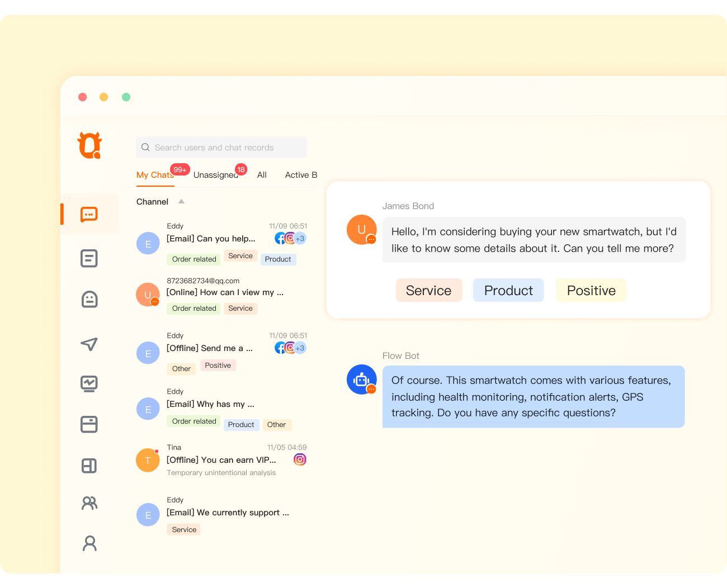The width and height of the screenshot is (727, 588).
Task: Select the notes document icon in sidebar
Action: pos(89,258)
